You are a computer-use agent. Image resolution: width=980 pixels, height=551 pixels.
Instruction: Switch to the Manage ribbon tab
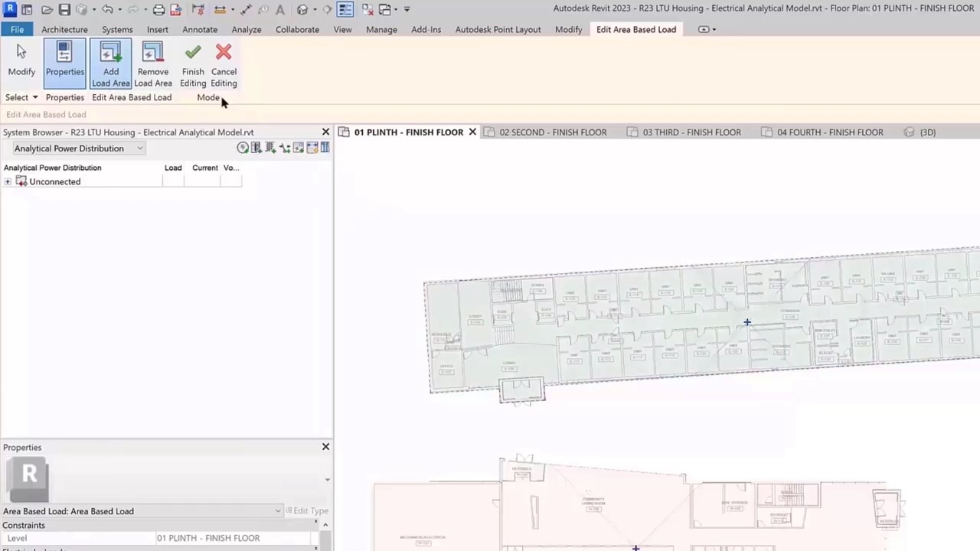381,29
